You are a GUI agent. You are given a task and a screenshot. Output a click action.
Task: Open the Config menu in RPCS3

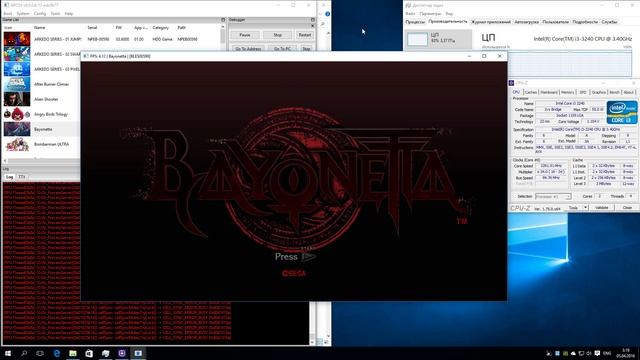[x=40, y=13]
